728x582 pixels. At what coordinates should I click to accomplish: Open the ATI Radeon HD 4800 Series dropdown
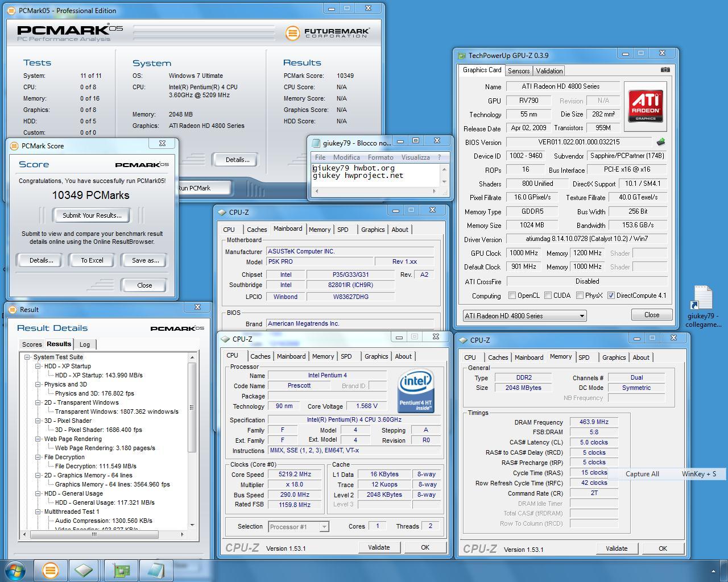point(524,316)
